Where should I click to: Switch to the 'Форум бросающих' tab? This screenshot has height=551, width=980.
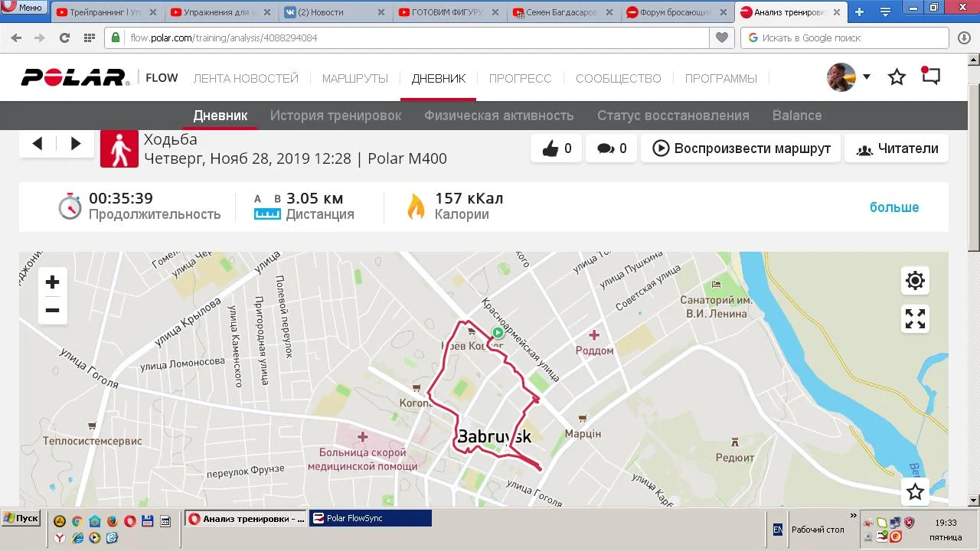tap(677, 12)
